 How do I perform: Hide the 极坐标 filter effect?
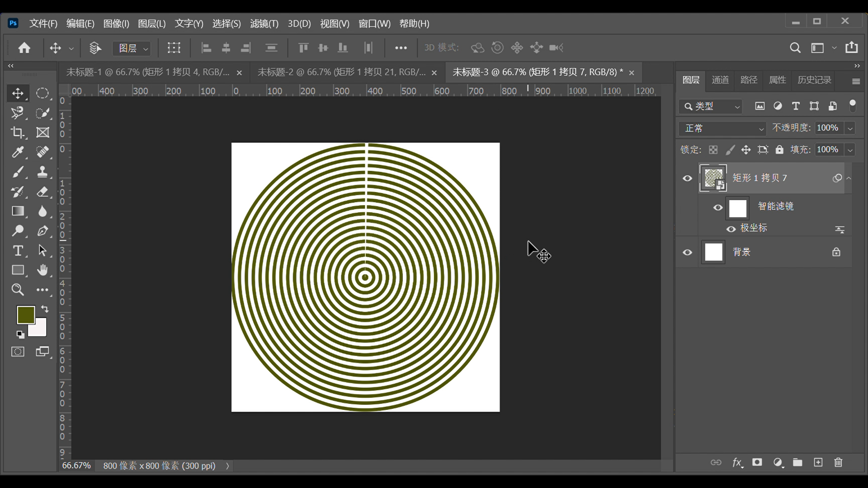click(731, 229)
